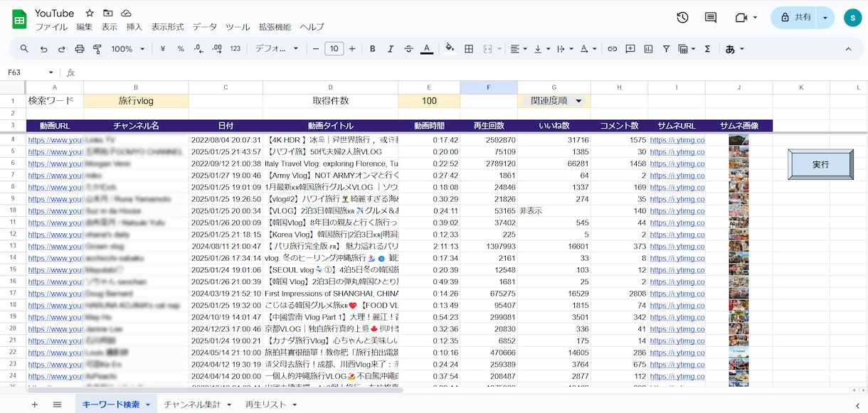Insert a link
868x413 pixels.
coord(612,49)
